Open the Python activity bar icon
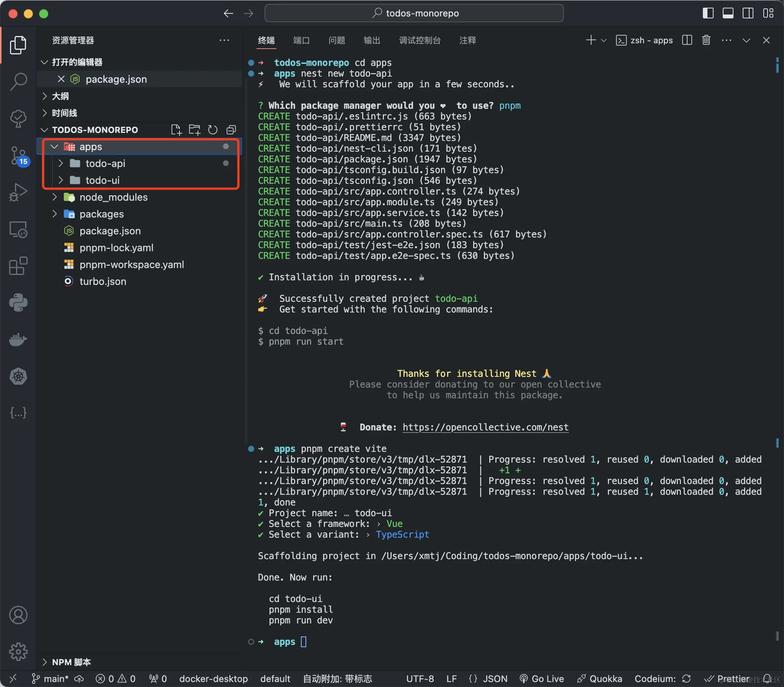Screen dimensions: 784x687 click(18, 303)
